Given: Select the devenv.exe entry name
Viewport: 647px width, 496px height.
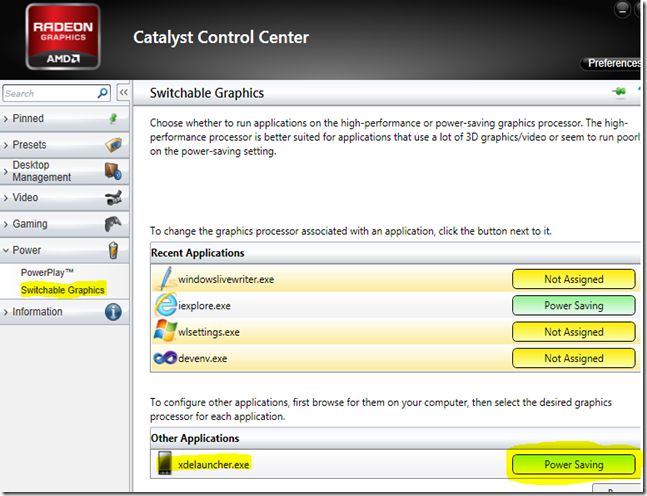Looking at the screenshot, I should coord(202,358).
